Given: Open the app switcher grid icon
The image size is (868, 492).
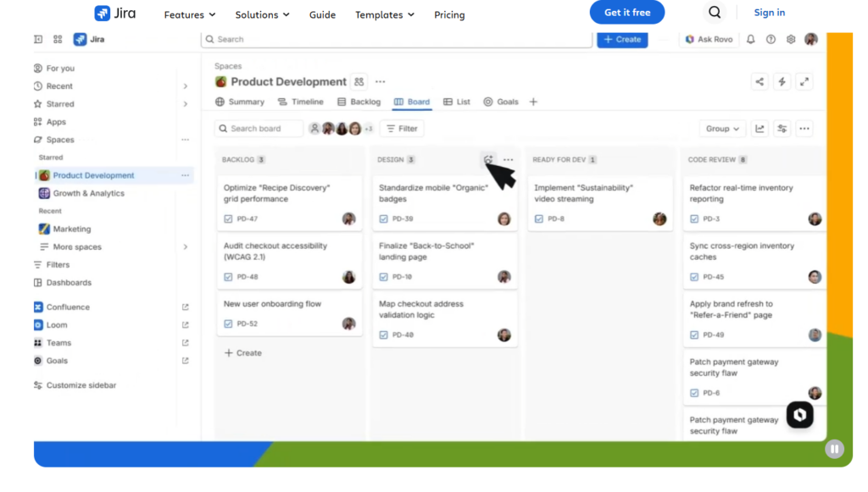Looking at the screenshot, I should 58,39.
